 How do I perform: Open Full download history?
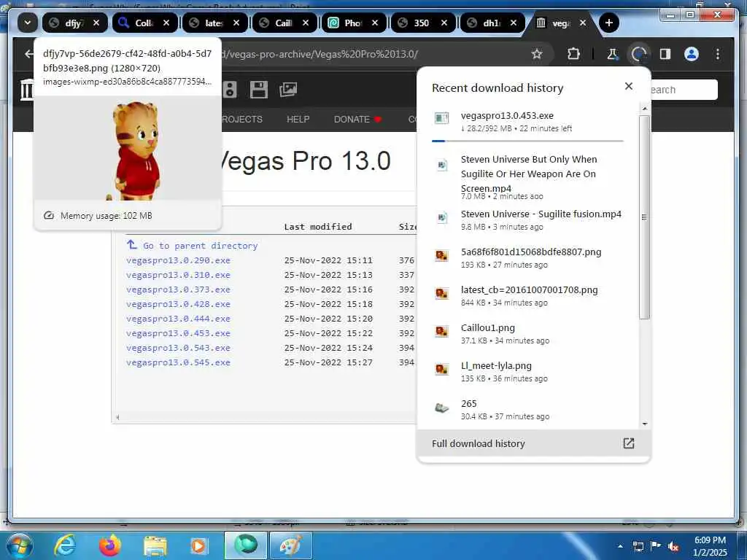pos(533,443)
